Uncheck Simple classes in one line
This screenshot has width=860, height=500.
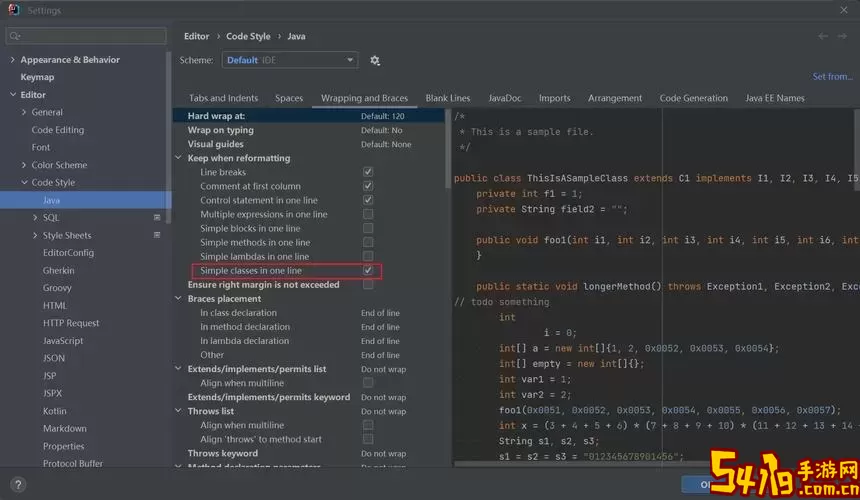point(368,270)
